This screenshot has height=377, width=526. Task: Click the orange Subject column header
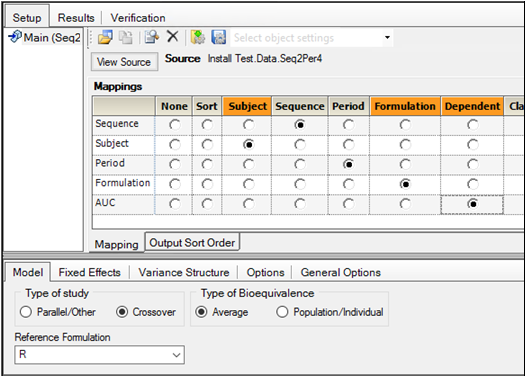coord(247,106)
